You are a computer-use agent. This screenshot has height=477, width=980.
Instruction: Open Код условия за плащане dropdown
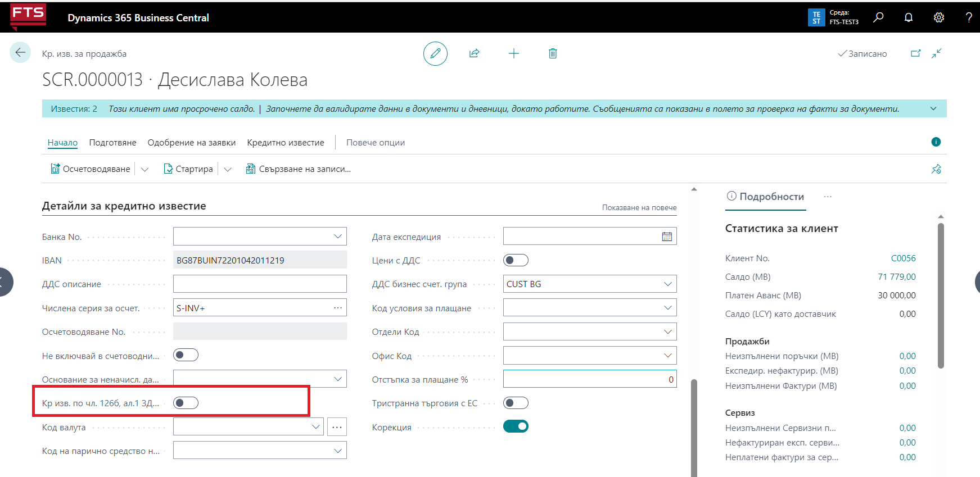click(x=668, y=307)
